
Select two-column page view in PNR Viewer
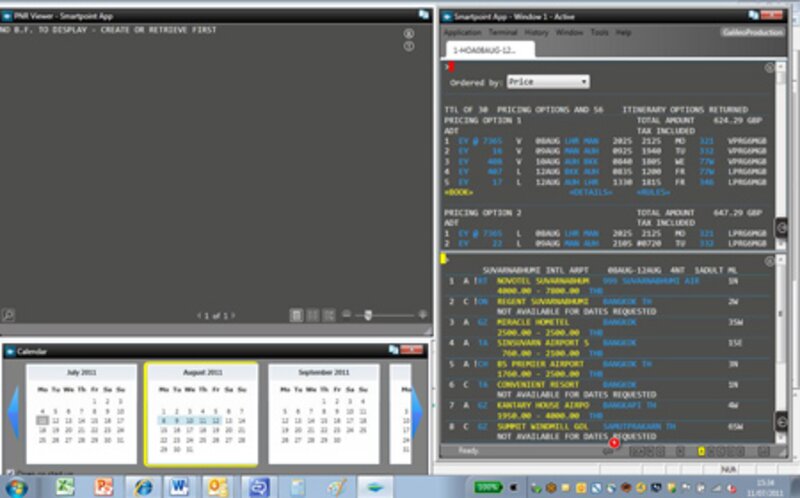tap(313, 315)
